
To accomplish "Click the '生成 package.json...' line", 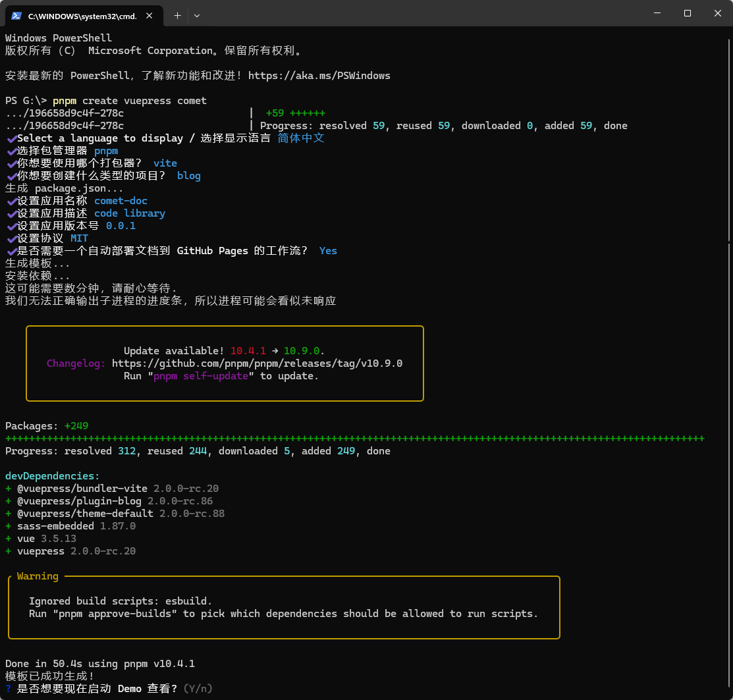I will pos(65,189).
